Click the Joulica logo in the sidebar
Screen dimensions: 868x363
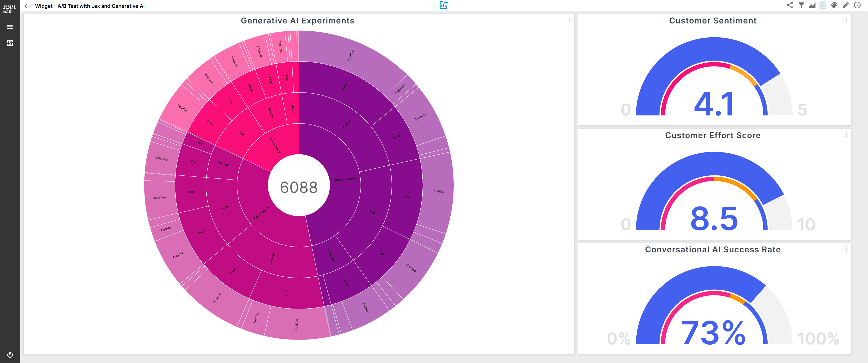(9, 9)
